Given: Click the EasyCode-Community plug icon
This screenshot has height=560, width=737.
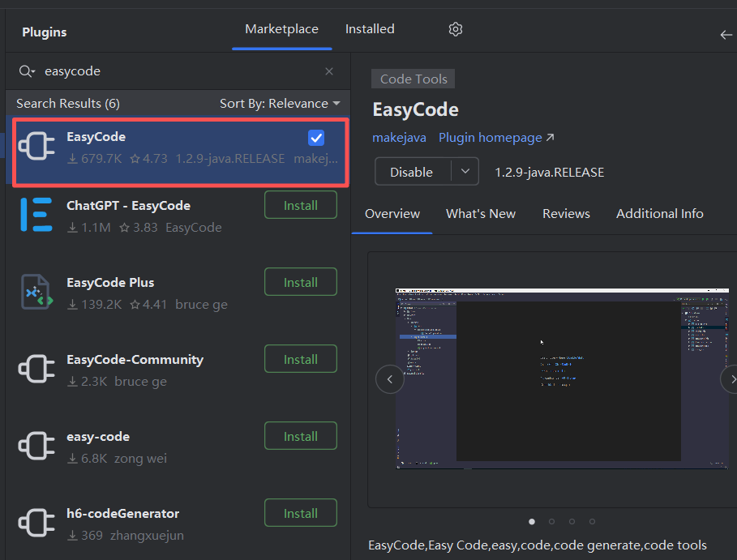Looking at the screenshot, I should point(36,369).
